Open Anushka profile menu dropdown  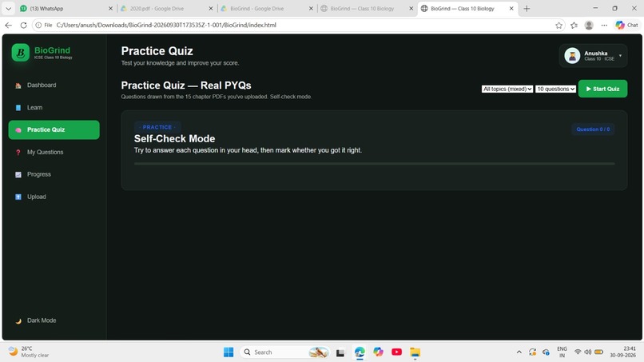pos(593,55)
